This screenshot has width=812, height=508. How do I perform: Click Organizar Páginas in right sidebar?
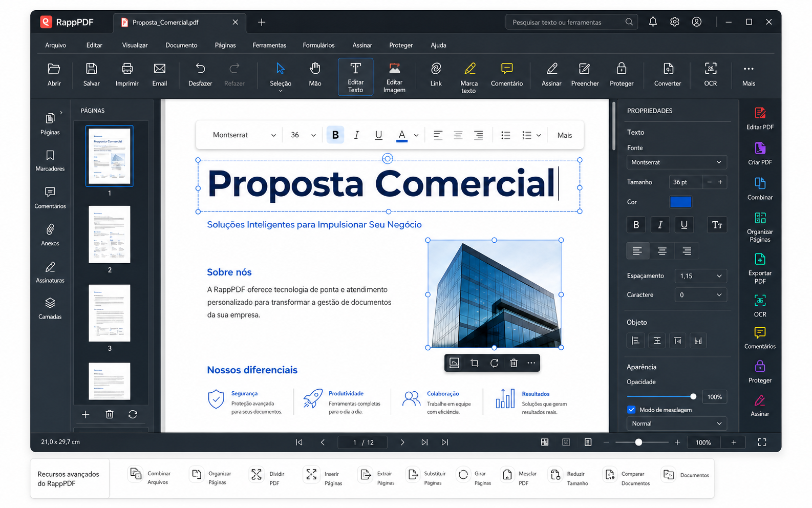click(760, 227)
